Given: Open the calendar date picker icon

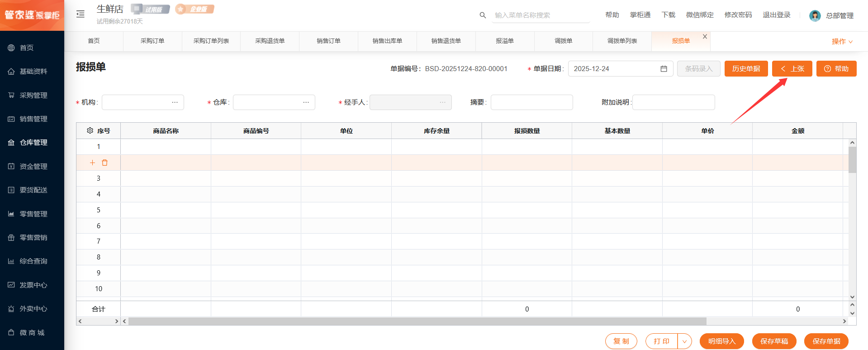Looking at the screenshot, I should pyautogui.click(x=664, y=69).
